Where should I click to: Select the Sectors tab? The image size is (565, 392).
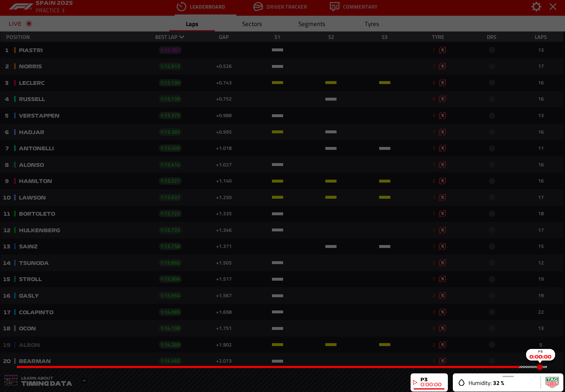[252, 24]
